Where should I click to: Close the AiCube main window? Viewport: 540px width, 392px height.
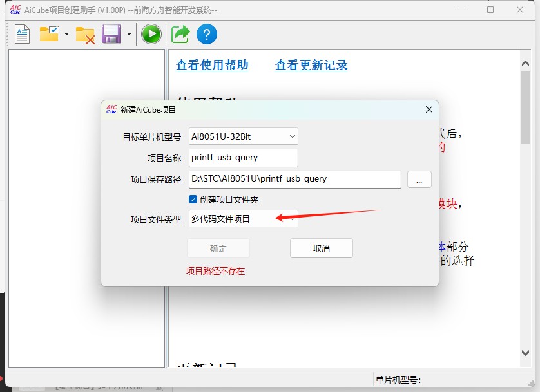pos(520,10)
